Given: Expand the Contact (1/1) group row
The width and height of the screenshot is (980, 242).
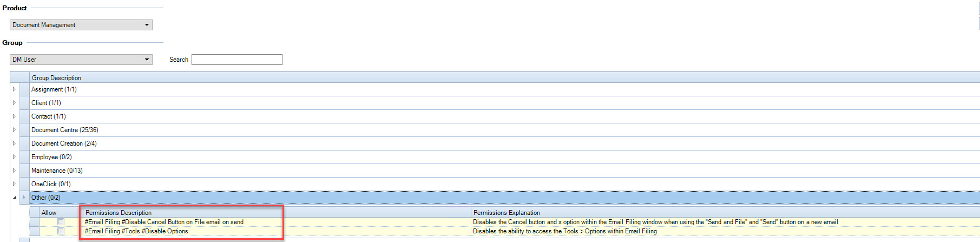Looking at the screenshot, I should pos(14,116).
